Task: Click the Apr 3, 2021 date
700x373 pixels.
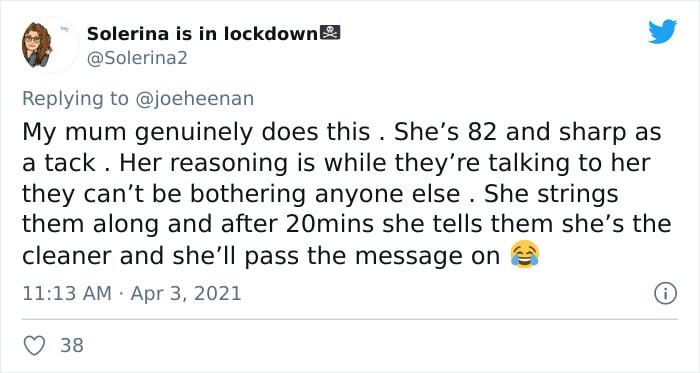Action: click(x=186, y=294)
